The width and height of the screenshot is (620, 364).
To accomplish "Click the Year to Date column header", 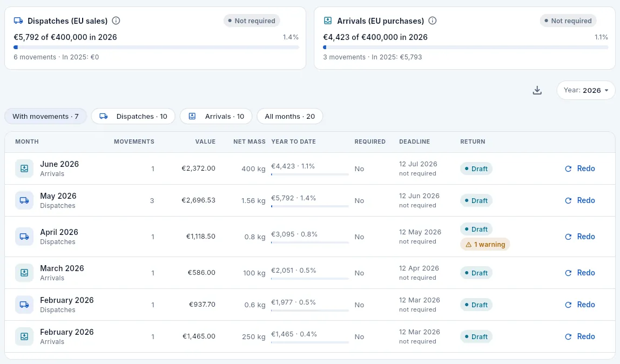I will [293, 141].
